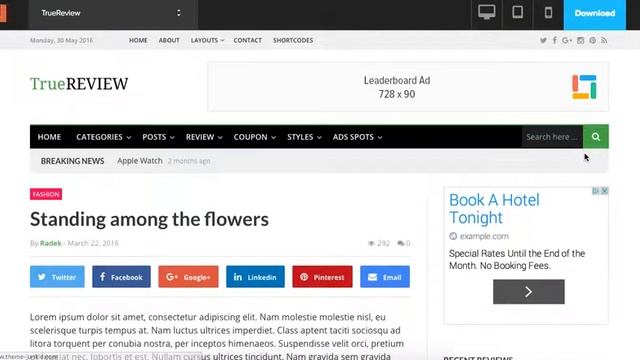Share article via Email button

pos(385,277)
